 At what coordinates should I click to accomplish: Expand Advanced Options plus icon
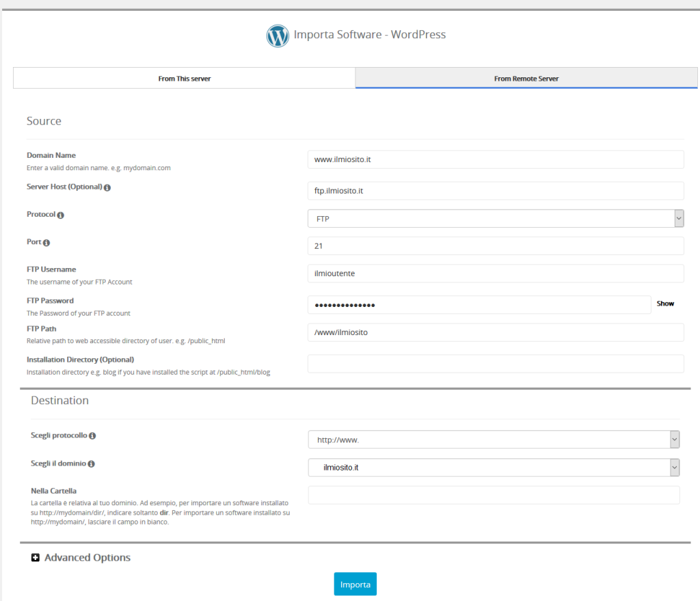pyautogui.click(x=36, y=557)
